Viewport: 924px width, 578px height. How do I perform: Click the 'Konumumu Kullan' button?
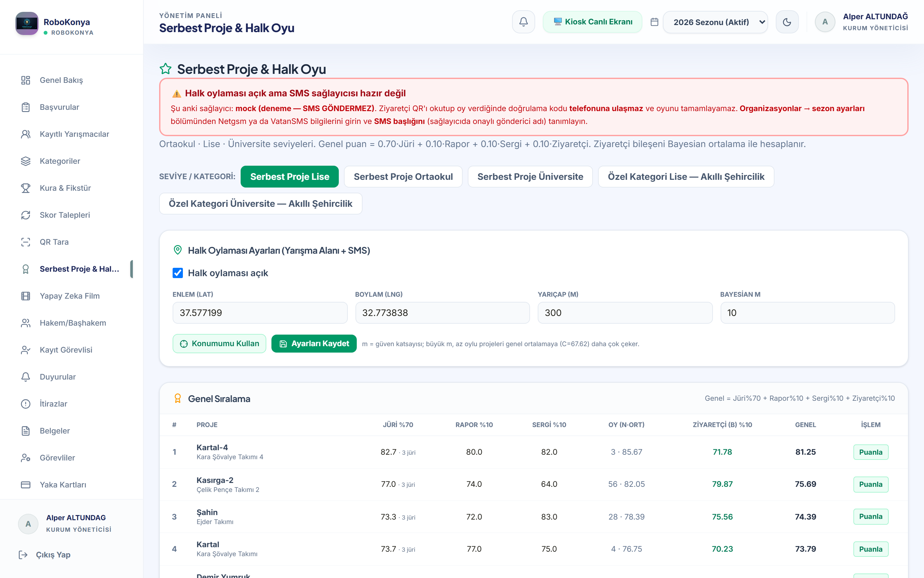[219, 344]
